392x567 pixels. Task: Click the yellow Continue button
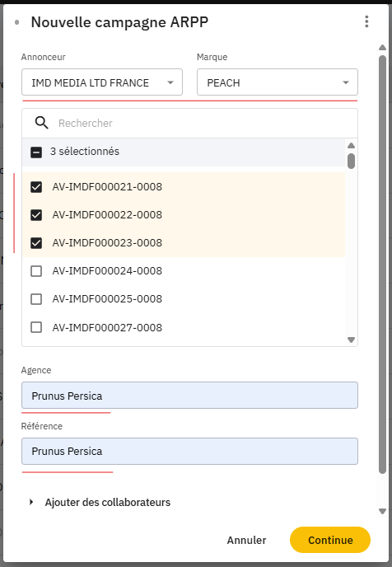coord(330,540)
